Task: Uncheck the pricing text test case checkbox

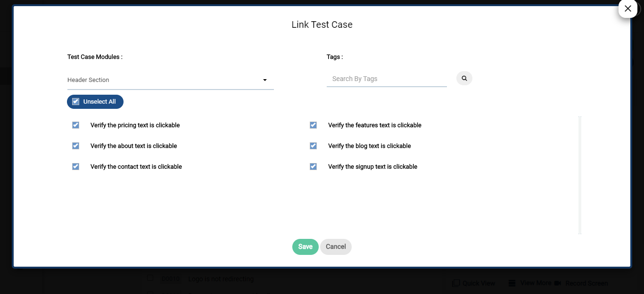Action: coord(75,125)
